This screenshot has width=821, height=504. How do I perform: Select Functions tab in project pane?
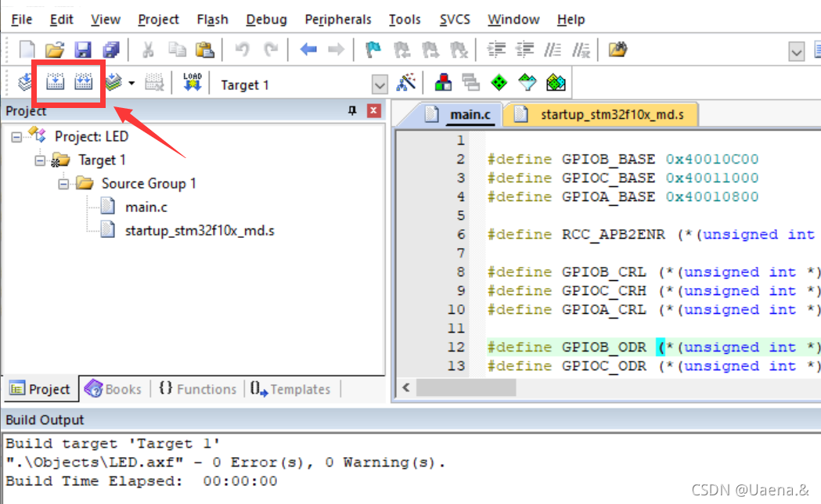(197, 389)
